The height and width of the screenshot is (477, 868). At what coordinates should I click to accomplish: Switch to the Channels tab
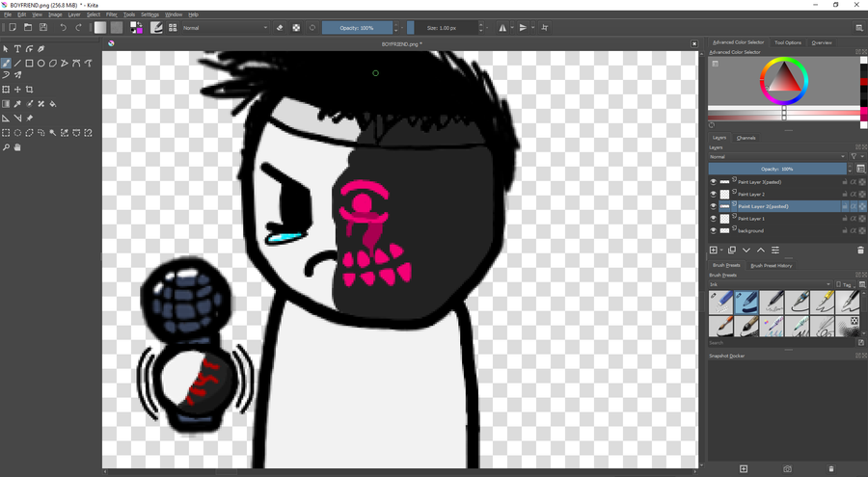pos(746,138)
